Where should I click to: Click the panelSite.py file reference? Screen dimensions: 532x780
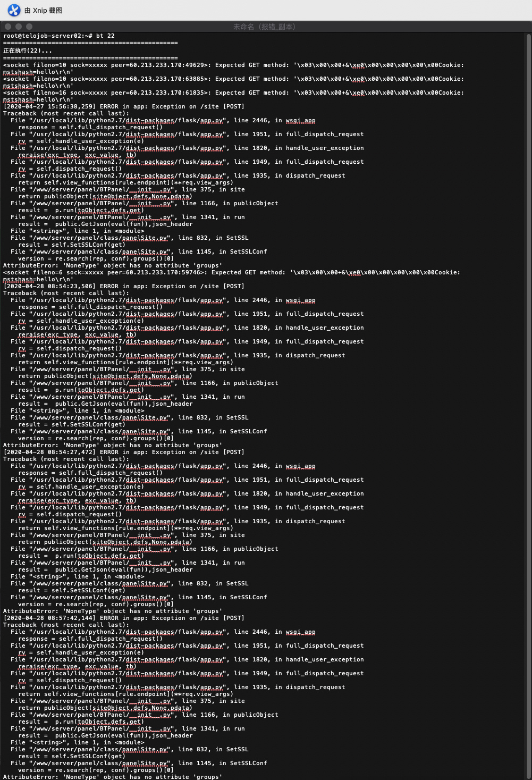(144, 238)
